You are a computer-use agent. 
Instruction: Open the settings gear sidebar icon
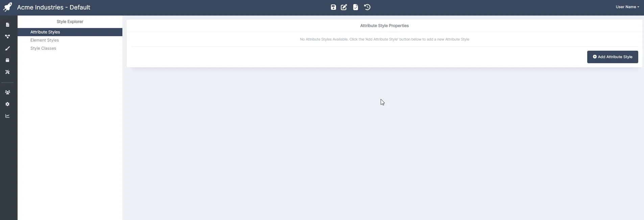(x=7, y=104)
